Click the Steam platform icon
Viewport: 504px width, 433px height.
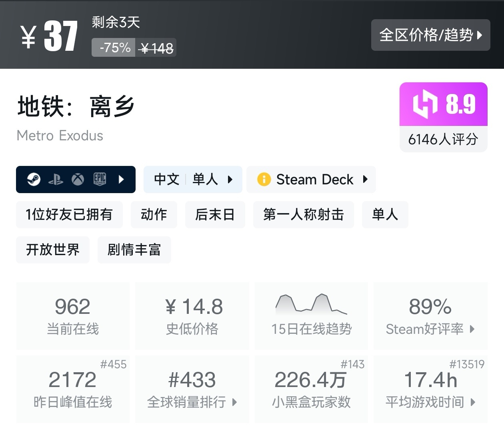(x=34, y=180)
